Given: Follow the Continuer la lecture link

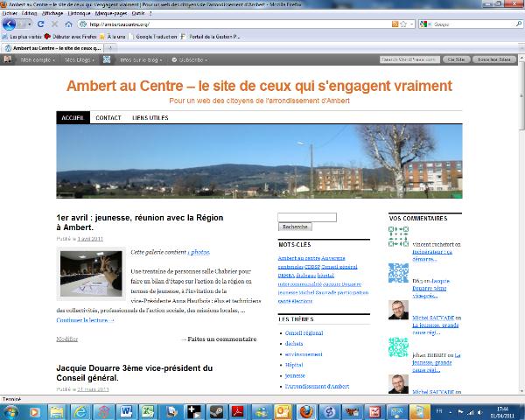Looking at the screenshot, I should point(86,320).
